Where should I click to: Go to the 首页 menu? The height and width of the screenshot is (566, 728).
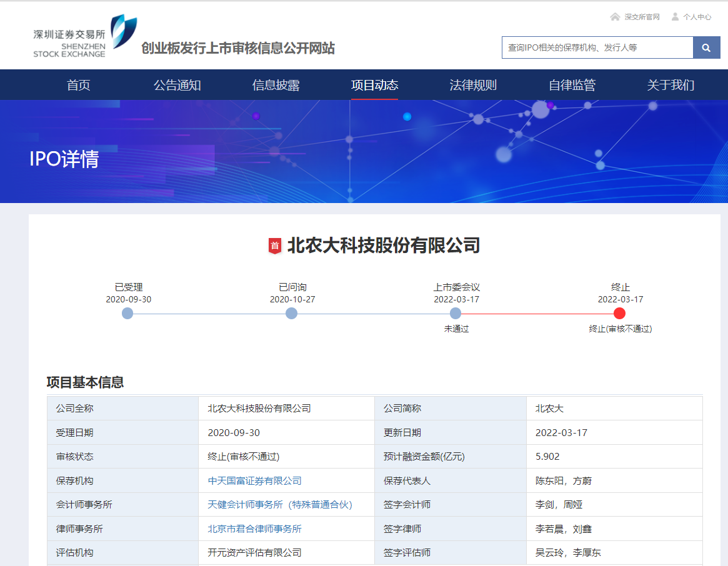(x=79, y=85)
